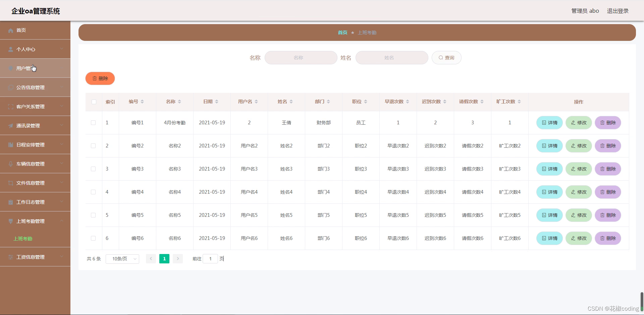Click the 前往 page number input box
The height and width of the screenshot is (315, 644).
pos(210,259)
